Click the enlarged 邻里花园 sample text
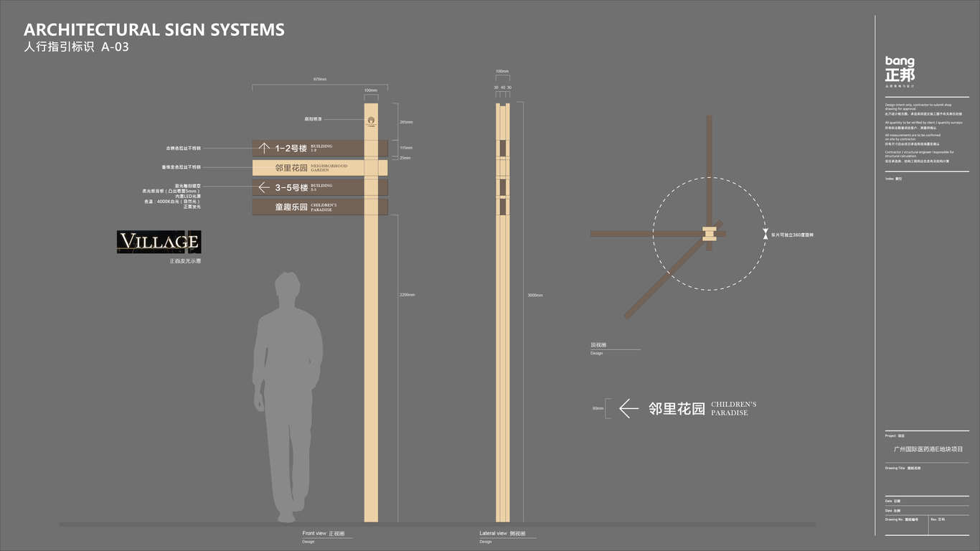Screen dimensions: 980x551 tap(677, 409)
